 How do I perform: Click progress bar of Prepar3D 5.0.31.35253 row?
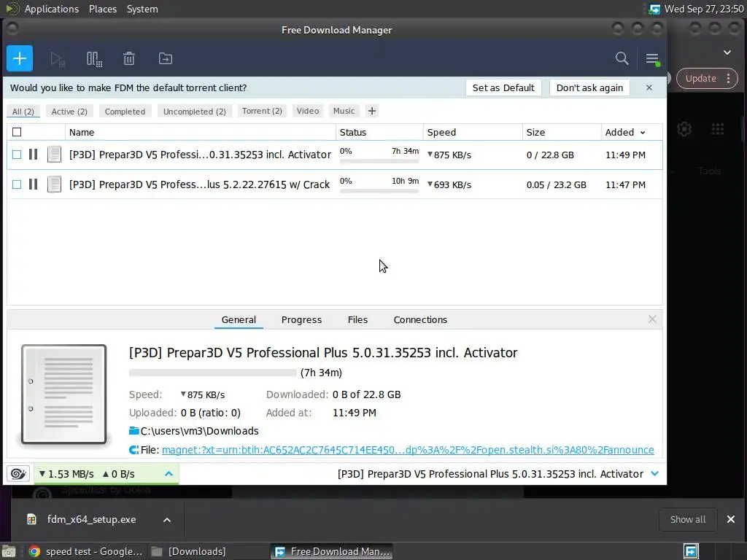pyautogui.click(x=379, y=161)
